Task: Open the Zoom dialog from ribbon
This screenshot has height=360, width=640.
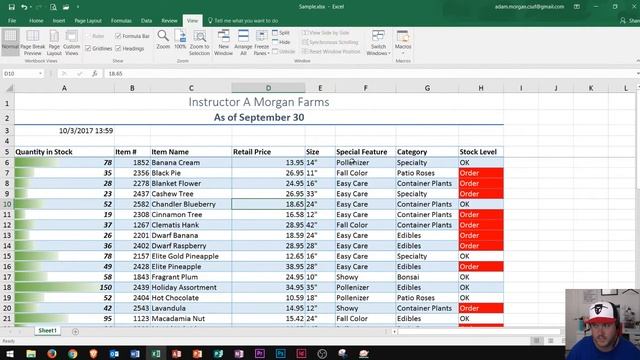Action: point(163,40)
